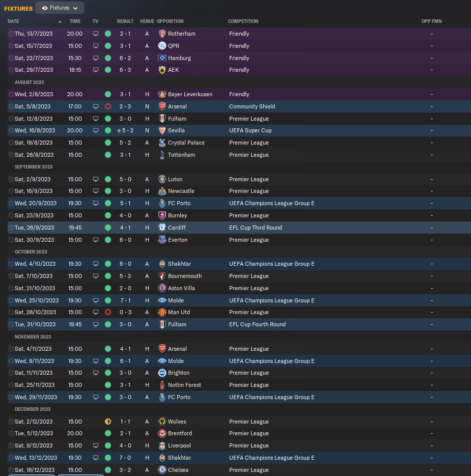Click the draw indicator on Wolves row
This screenshot has width=471, height=476.
[x=108, y=422]
